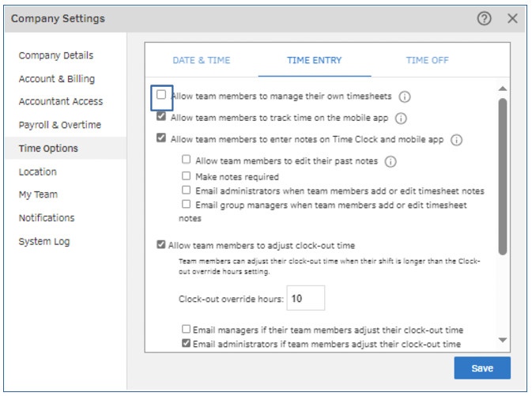Image resolution: width=532 pixels, height=396 pixels.
Task: Open the System Log section
Action: click(x=44, y=241)
